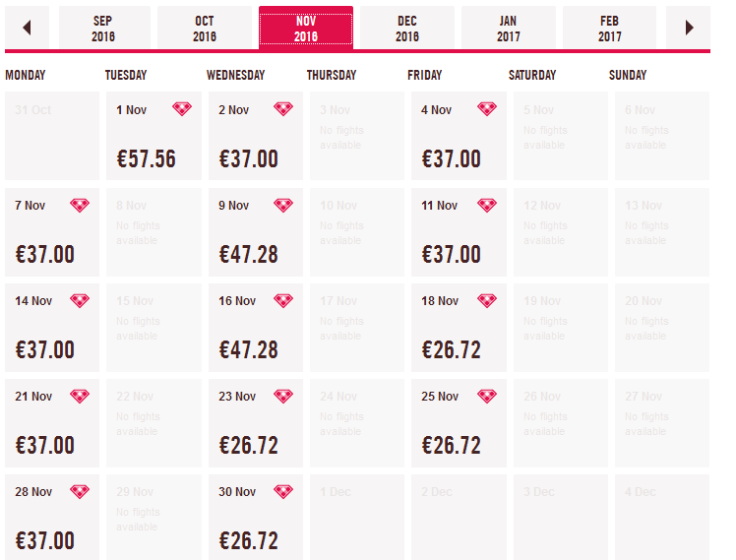Image resolution: width=736 pixels, height=560 pixels.
Task: Click the diamond icon on 18 Nov
Action: click(x=487, y=300)
